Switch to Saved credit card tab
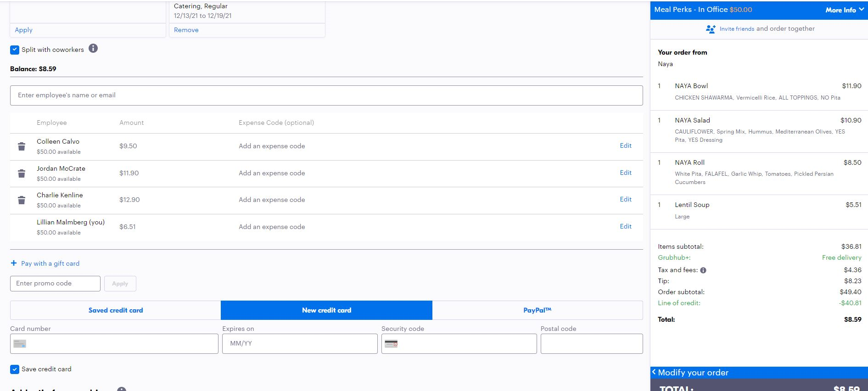This screenshot has height=391, width=868. click(116, 310)
